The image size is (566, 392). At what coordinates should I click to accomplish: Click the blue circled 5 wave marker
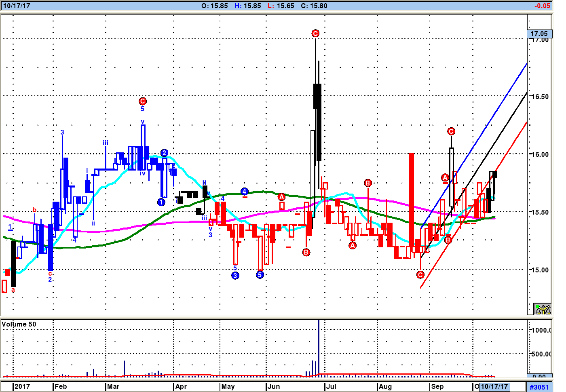(x=260, y=275)
